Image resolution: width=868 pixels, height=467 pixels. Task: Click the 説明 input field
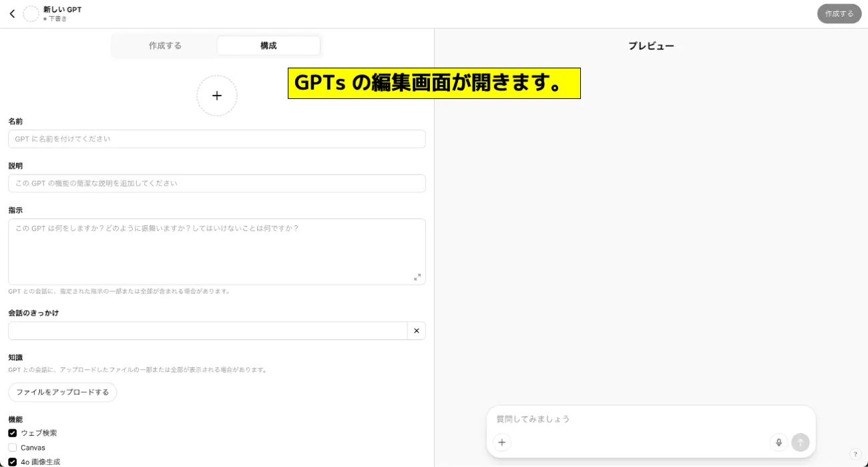click(x=216, y=183)
